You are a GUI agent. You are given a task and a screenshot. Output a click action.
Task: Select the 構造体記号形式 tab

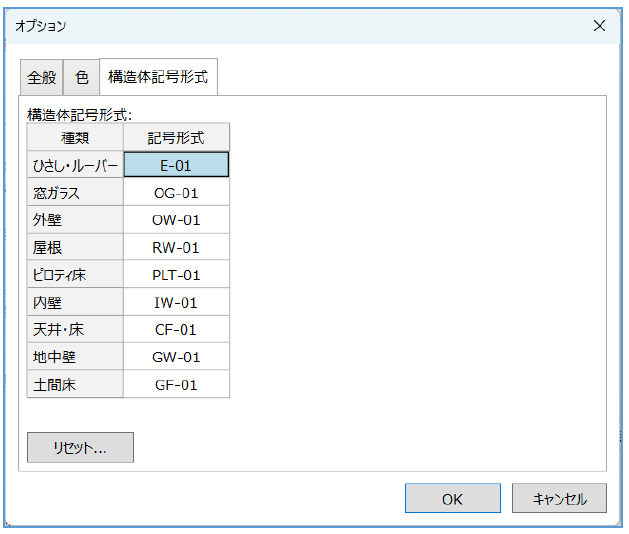click(158, 76)
